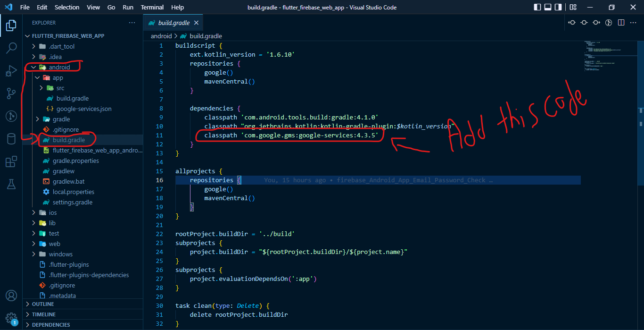Click the previous revision arrow icon in editor toolbar
The width and height of the screenshot is (644, 330).
point(572,23)
